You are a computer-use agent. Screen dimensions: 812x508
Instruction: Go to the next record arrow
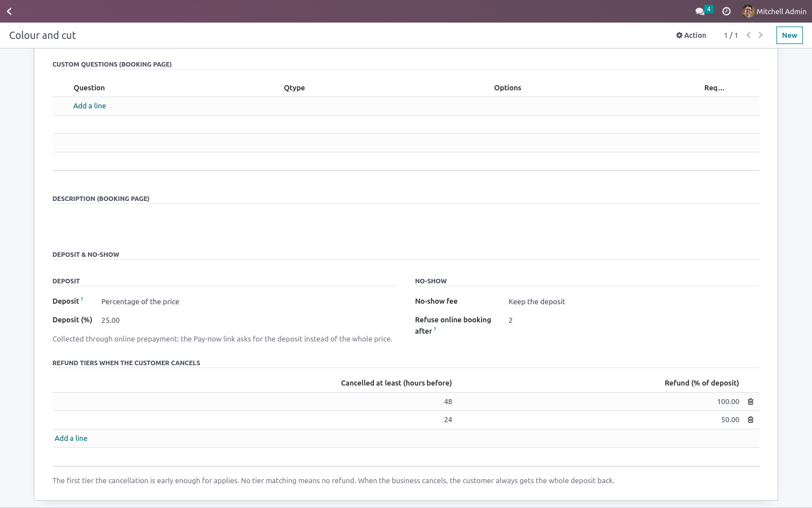click(x=761, y=35)
